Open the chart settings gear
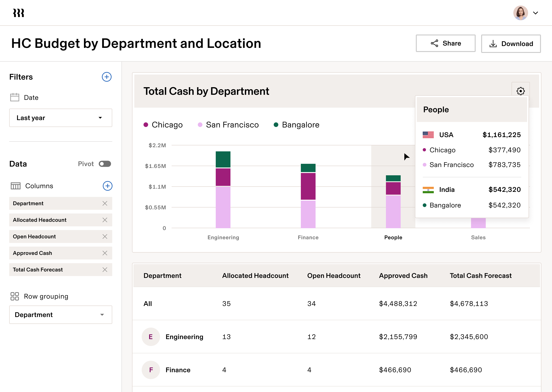Screen dimensions: 552x392 click(x=521, y=91)
